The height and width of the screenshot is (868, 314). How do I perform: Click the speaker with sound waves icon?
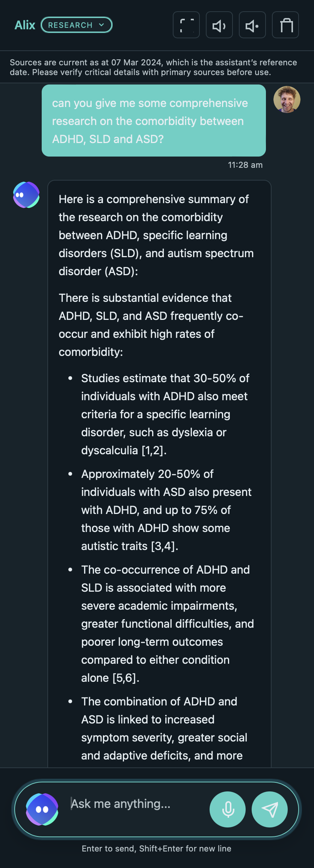tap(219, 25)
